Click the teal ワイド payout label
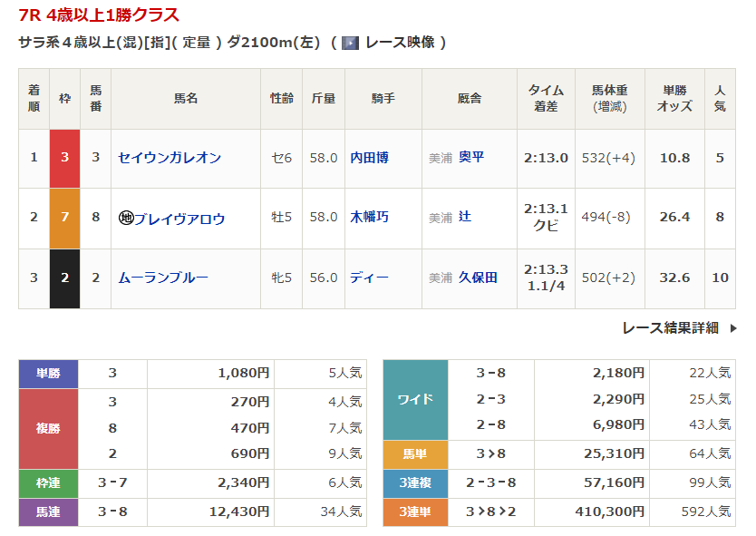Viewport: 756px width, 536px height. click(415, 399)
